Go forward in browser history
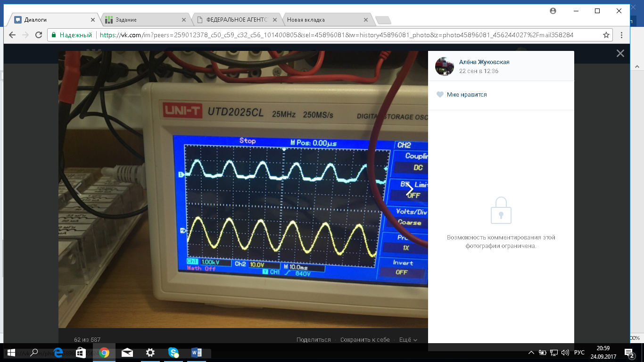The height and width of the screenshot is (362, 644). tap(25, 35)
